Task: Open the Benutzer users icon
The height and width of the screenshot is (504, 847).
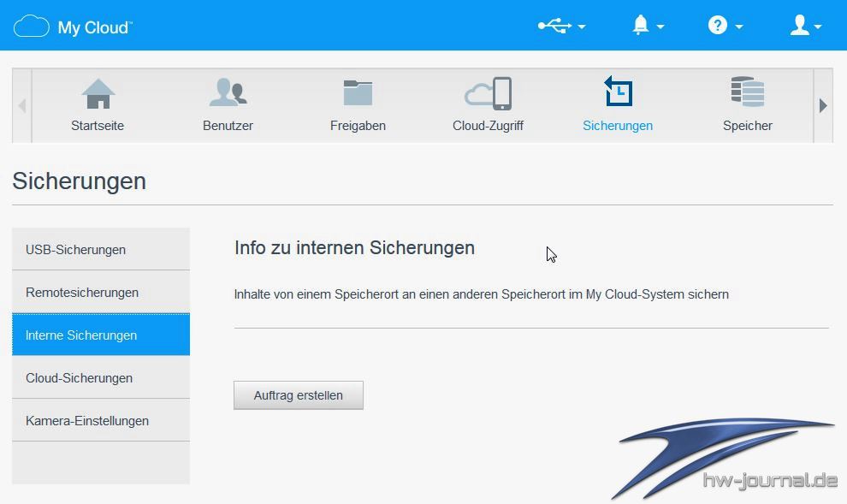Action: click(228, 93)
